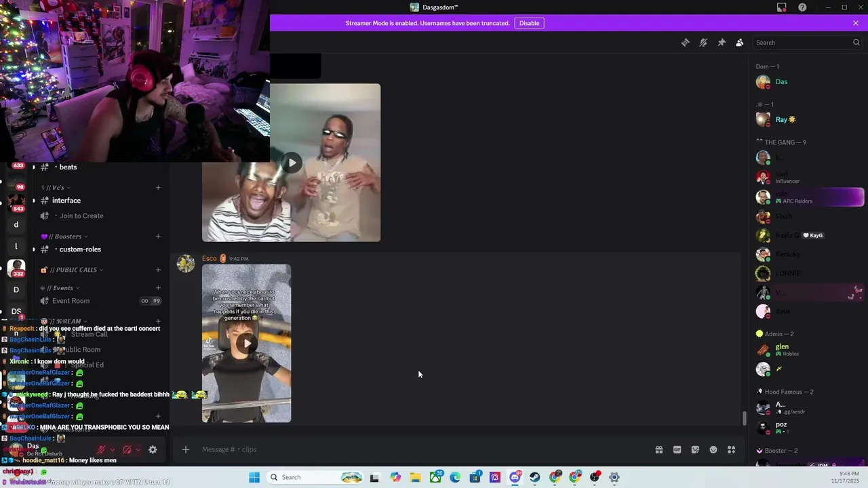Open member playing ARC Raiders

[808, 197]
